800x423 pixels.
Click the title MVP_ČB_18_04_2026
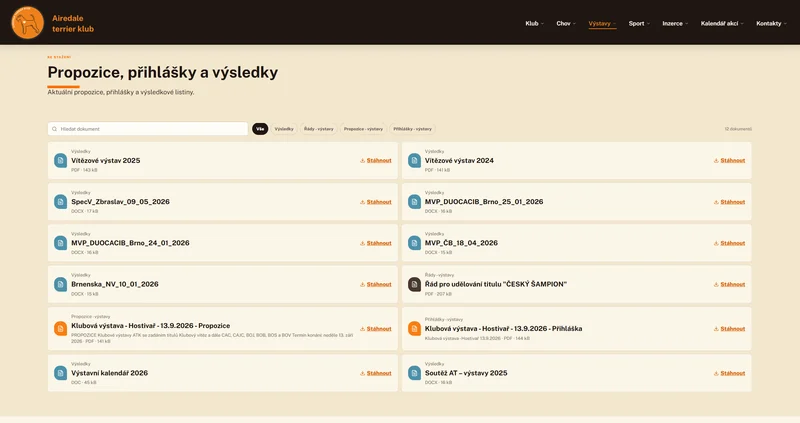[461, 243]
